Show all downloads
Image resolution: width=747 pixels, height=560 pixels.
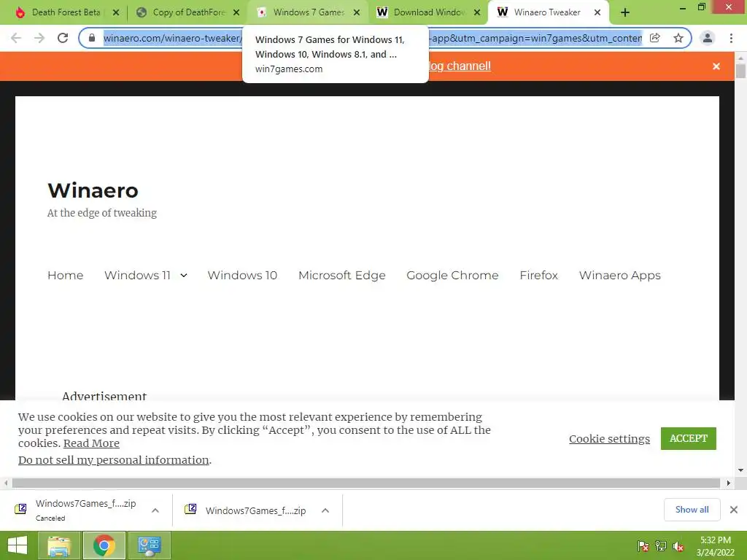click(692, 510)
